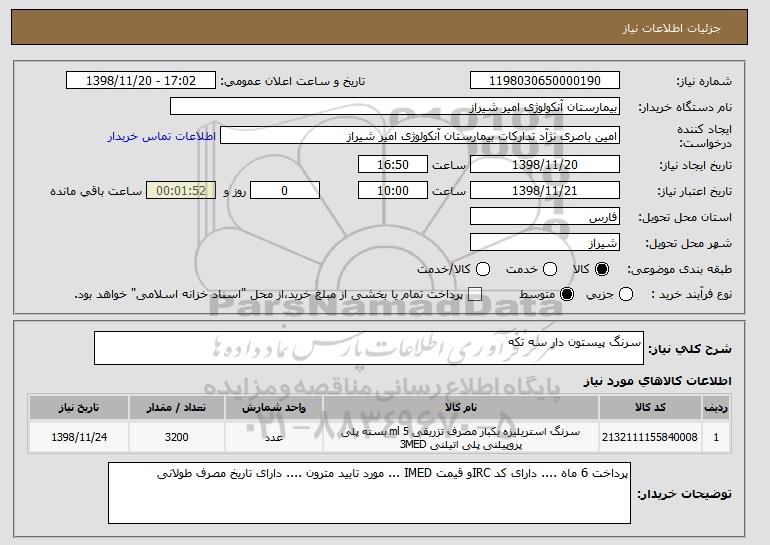Click the توضیحات خریدار label

(684, 493)
